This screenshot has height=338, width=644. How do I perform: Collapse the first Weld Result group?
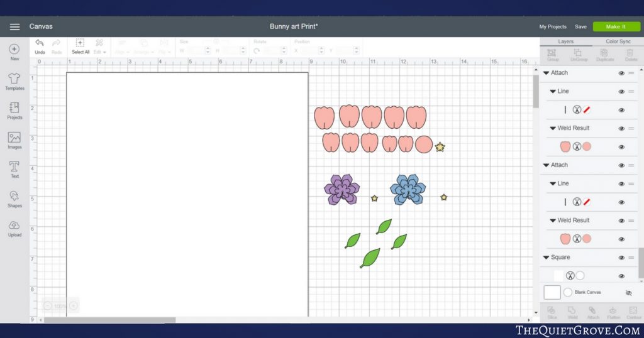[x=553, y=128]
